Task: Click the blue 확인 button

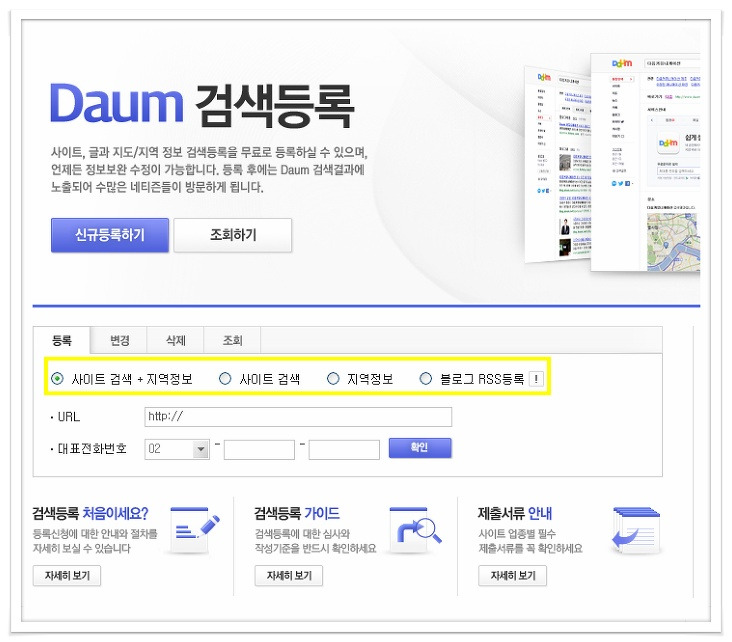Action: tap(420, 448)
